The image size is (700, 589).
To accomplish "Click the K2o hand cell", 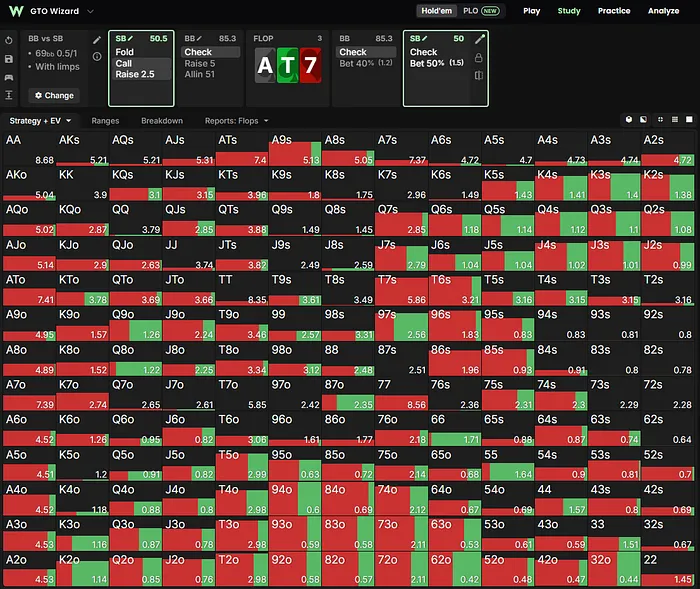I will tap(83, 569).
